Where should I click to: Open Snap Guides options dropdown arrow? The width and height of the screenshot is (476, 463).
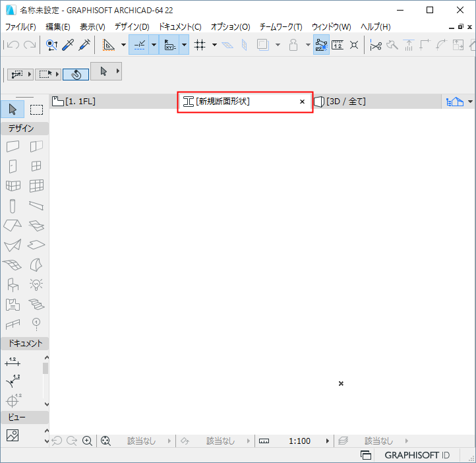pyautogui.click(x=154, y=45)
